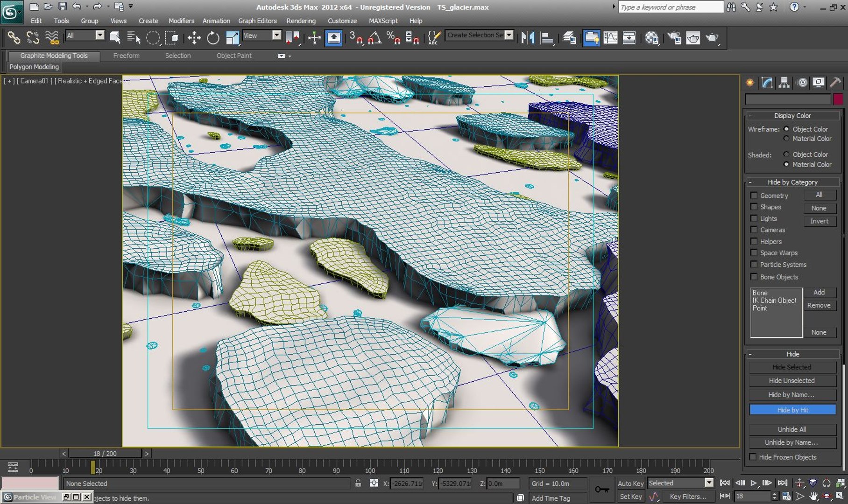Switch to the Hierarchy command panel
Screen dimensions: 848x504
(x=784, y=83)
